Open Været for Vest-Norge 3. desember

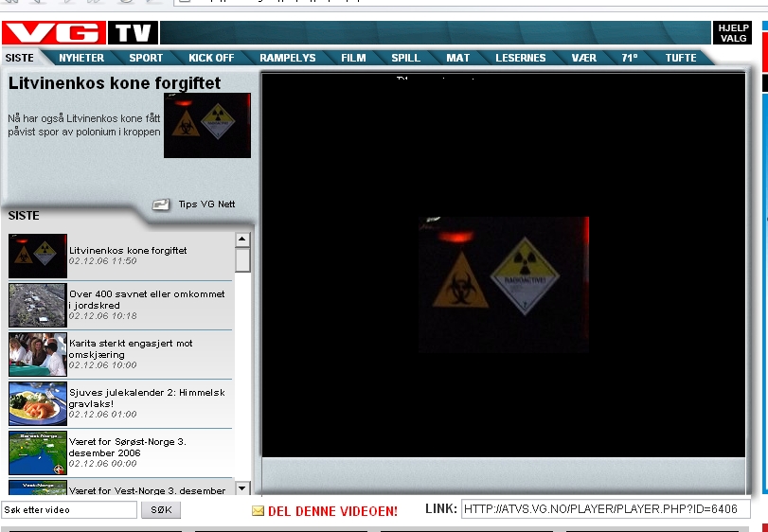point(148,490)
